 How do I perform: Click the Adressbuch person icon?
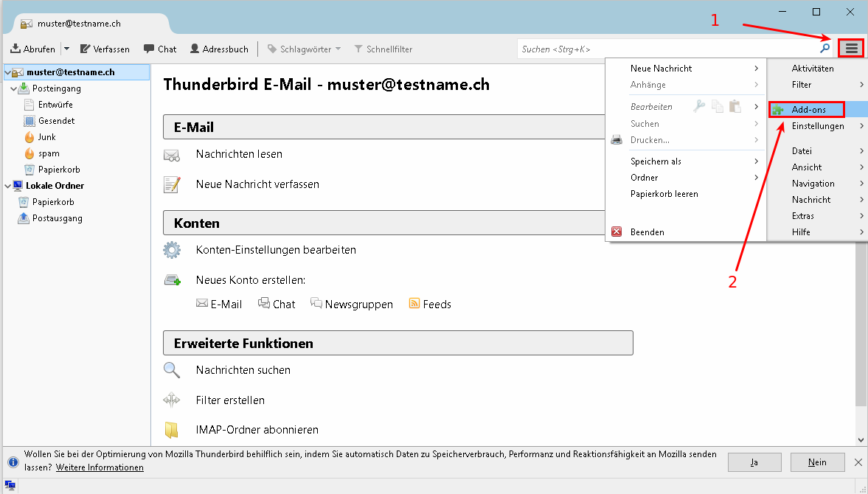coord(194,49)
